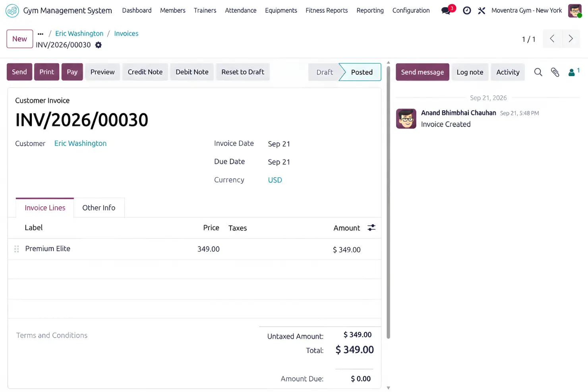
Task: Click the Invoice Date value Sep 21
Action: (279, 144)
